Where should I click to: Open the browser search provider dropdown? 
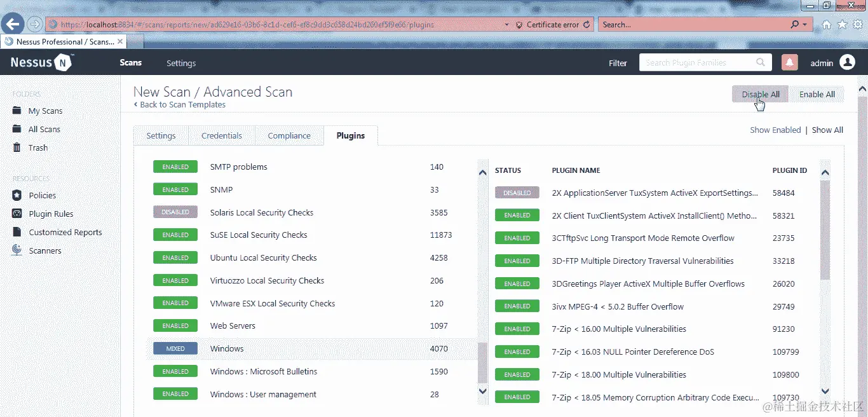805,25
